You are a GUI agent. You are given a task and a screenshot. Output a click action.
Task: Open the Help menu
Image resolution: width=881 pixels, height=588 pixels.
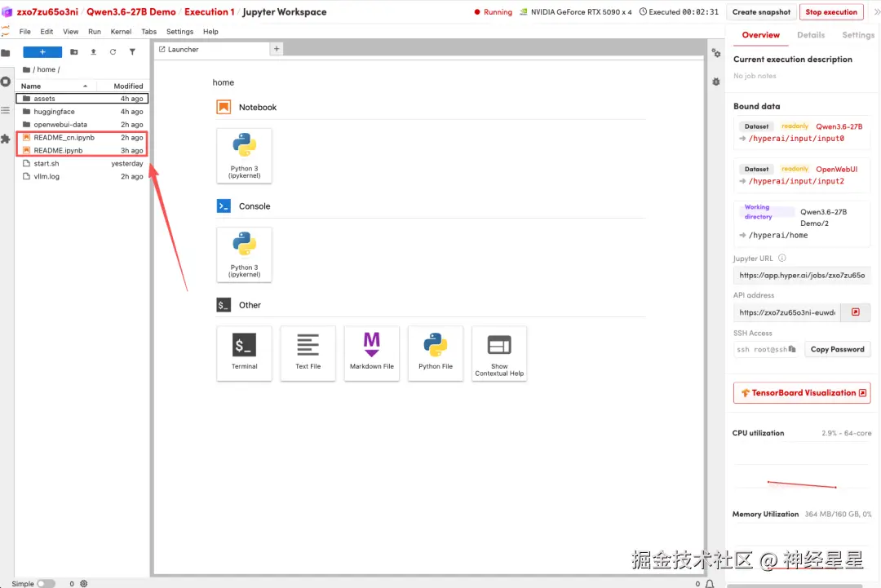click(x=210, y=32)
